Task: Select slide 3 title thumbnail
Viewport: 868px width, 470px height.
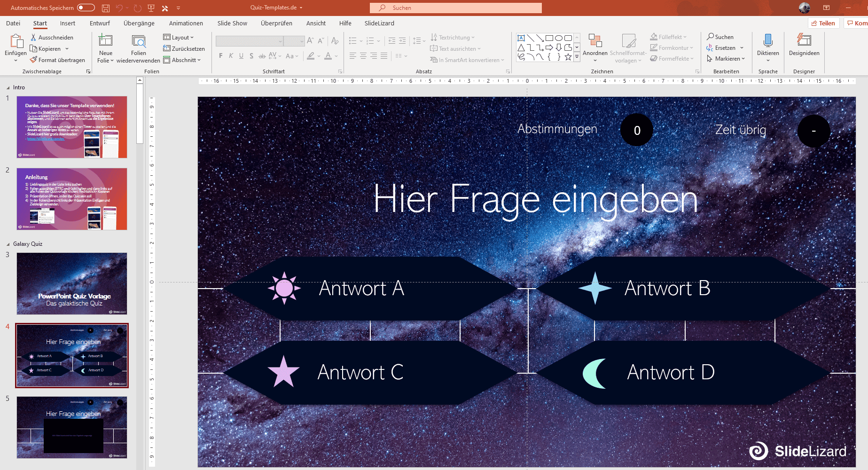Action: tap(72, 283)
